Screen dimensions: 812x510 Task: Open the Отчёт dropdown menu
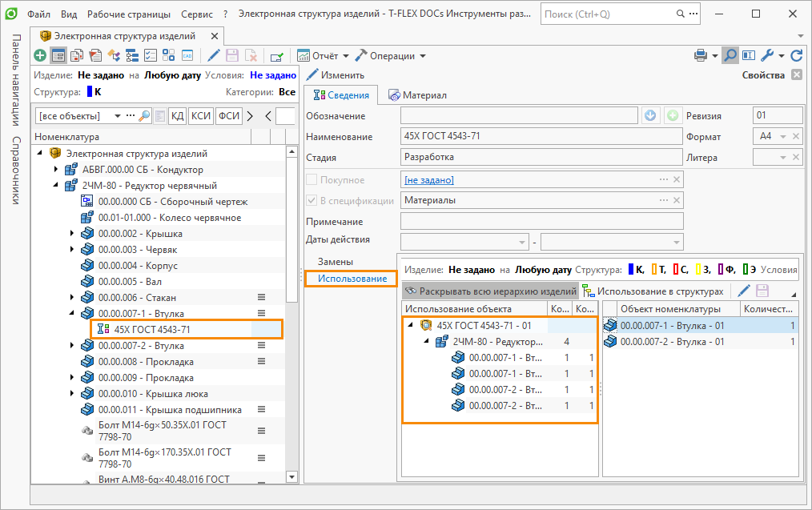tap(323, 56)
